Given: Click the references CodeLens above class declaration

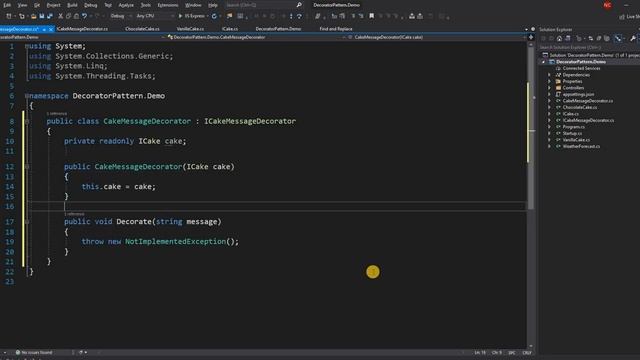Looking at the screenshot, I should tap(57, 113).
